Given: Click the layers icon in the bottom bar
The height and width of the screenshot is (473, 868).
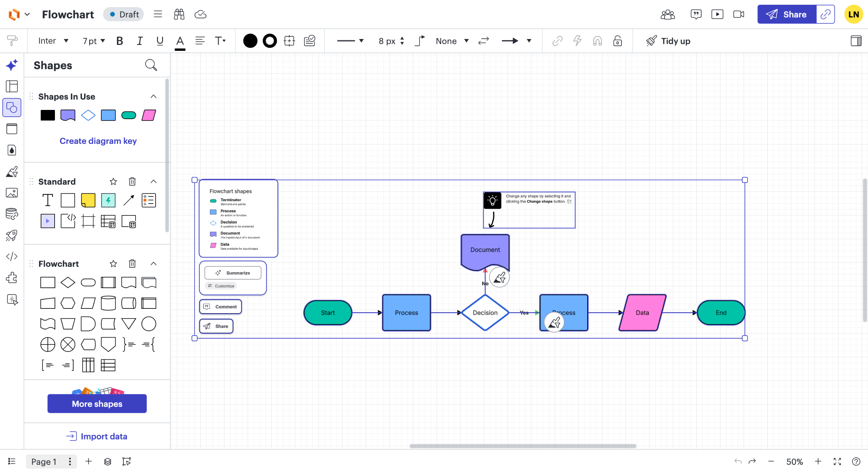Looking at the screenshot, I should click(x=107, y=461).
